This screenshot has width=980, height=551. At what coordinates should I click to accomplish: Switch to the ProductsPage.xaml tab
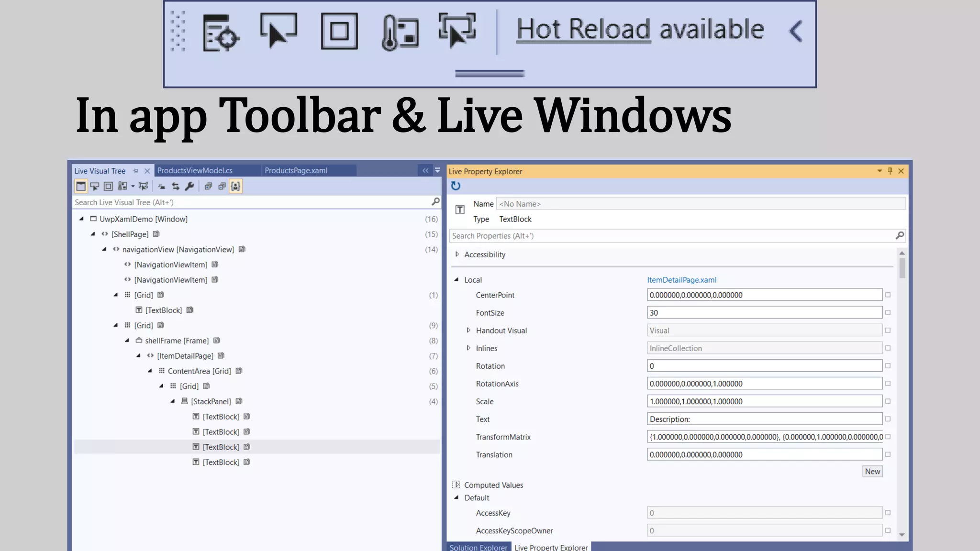coord(296,170)
